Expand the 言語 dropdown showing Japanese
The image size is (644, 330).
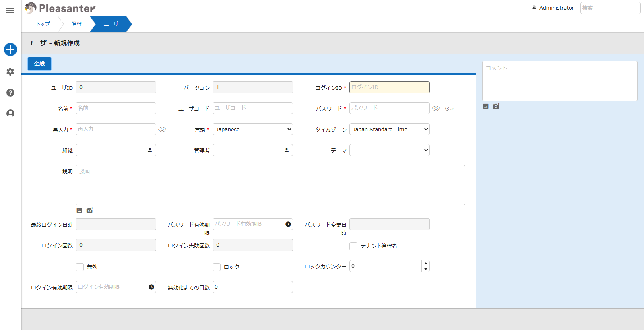[253, 129]
